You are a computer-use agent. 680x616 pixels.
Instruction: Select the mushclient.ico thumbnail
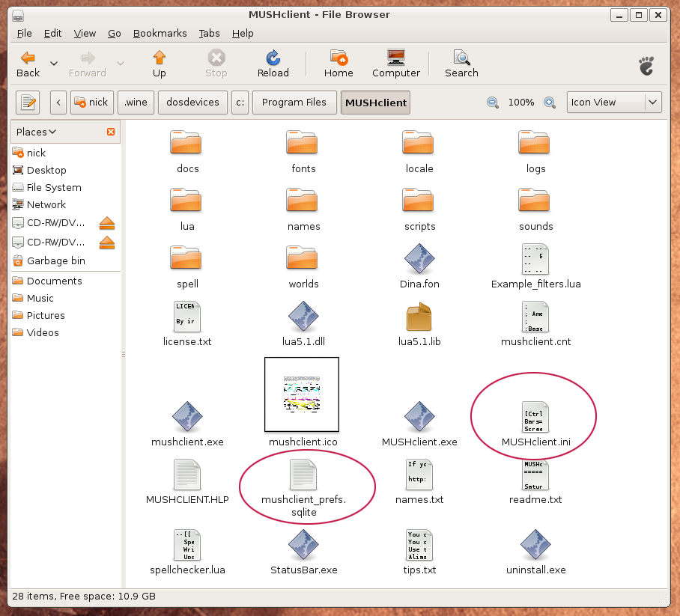(302, 394)
